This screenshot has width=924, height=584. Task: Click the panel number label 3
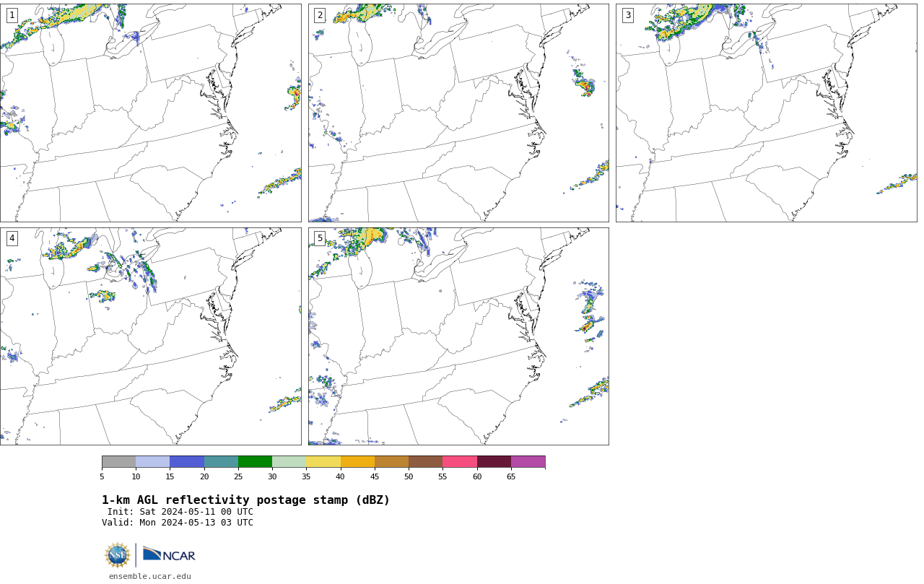(628, 15)
